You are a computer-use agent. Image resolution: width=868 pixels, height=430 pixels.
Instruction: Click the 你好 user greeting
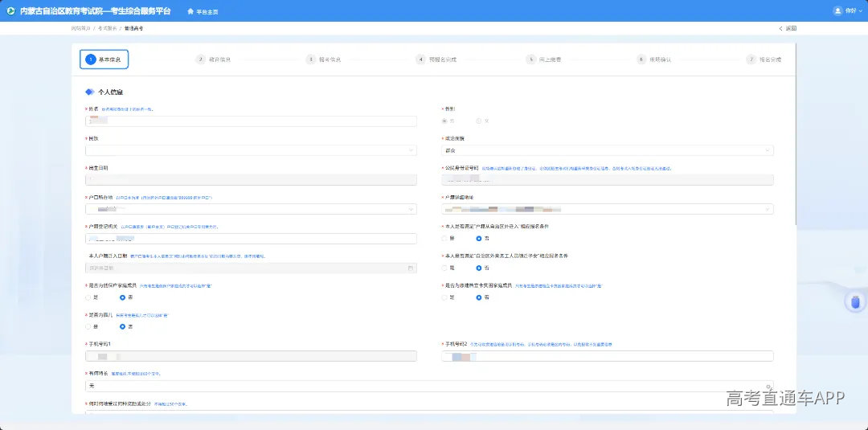[850, 10]
